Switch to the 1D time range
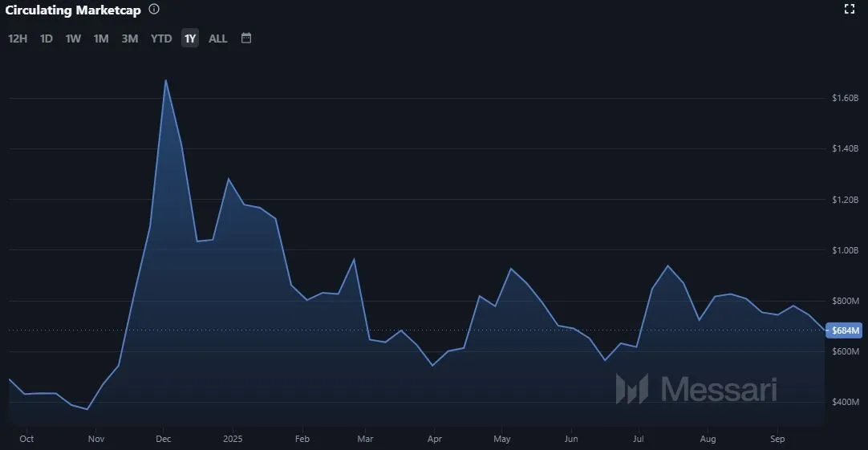Image resolution: width=868 pixels, height=450 pixels. (47, 39)
